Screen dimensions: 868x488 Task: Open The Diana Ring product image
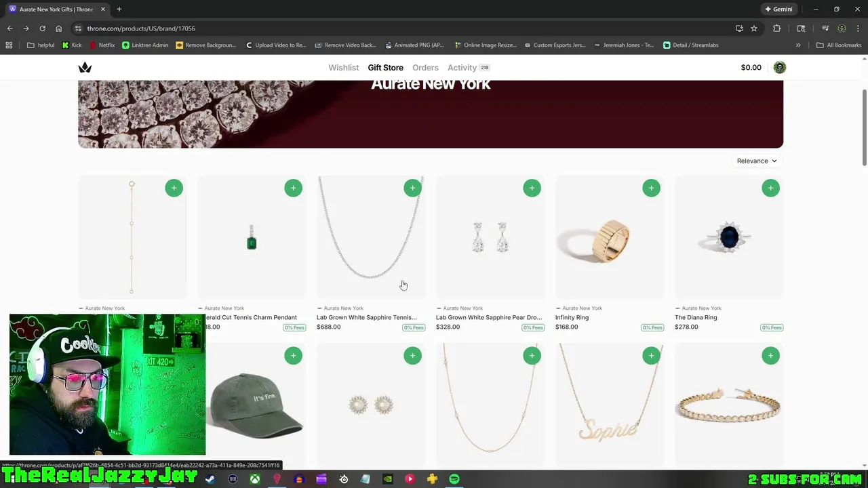(x=729, y=237)
